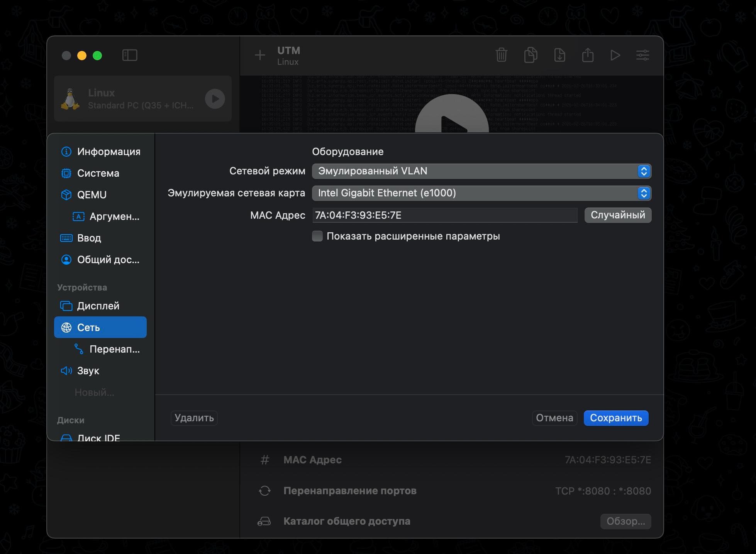Select "Дисплей" in the devices list
Viewport: 756px width, 554px height.
[98, 306]
